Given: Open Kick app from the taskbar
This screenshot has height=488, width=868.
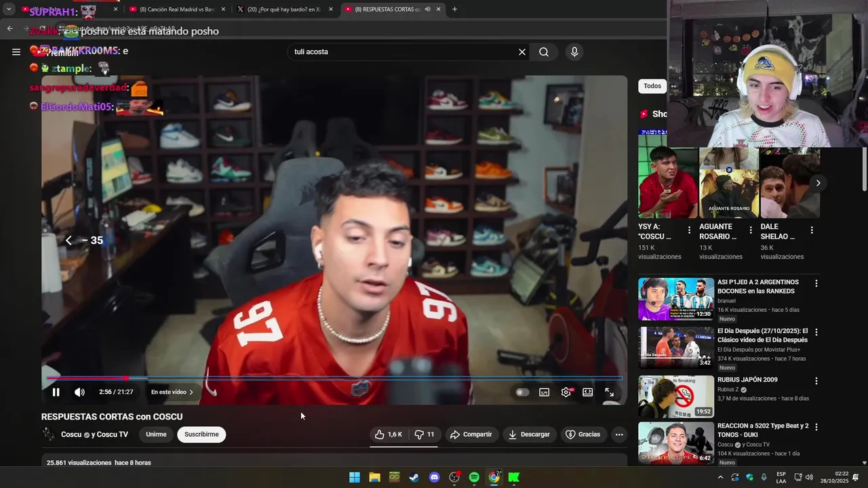Looking at the screenshot, I should [514, 477].
